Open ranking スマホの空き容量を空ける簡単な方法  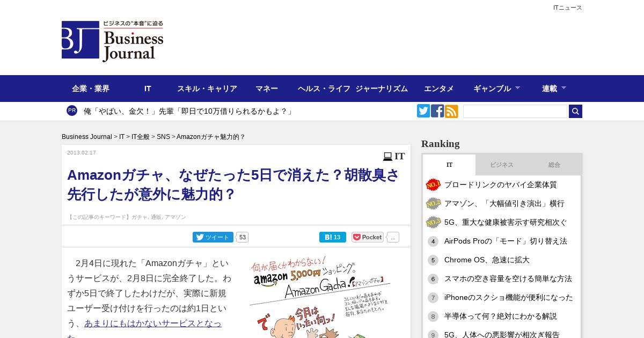click(508, 279)
